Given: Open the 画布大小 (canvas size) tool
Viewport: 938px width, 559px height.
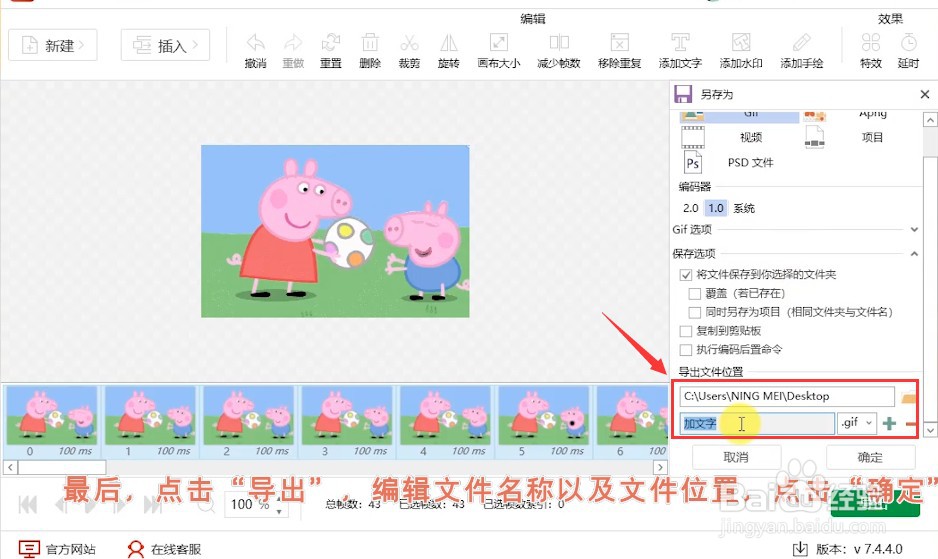Looking at the screenshot, I should tap(498, 43).
